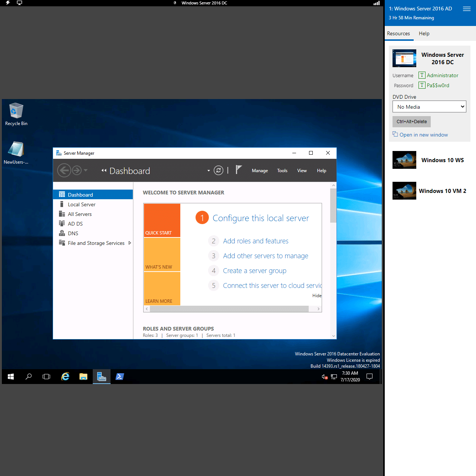
Task: Open the notifications flag icon
Action: tap(239, 170)
